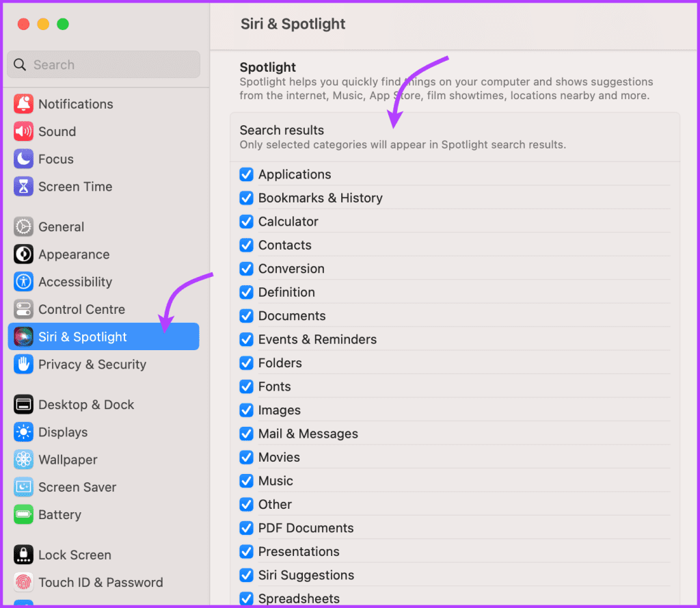
Task: Toggle the Fonts checkbox
Action: [x=246, y=387]
